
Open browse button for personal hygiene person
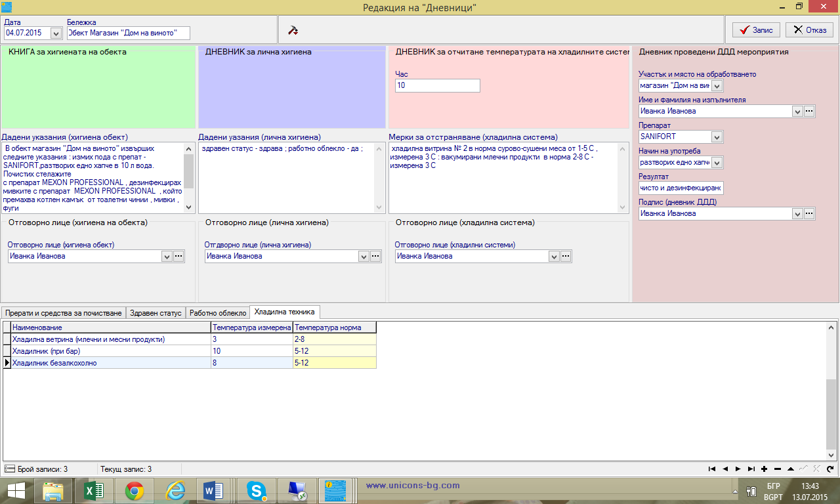point(376,256)
